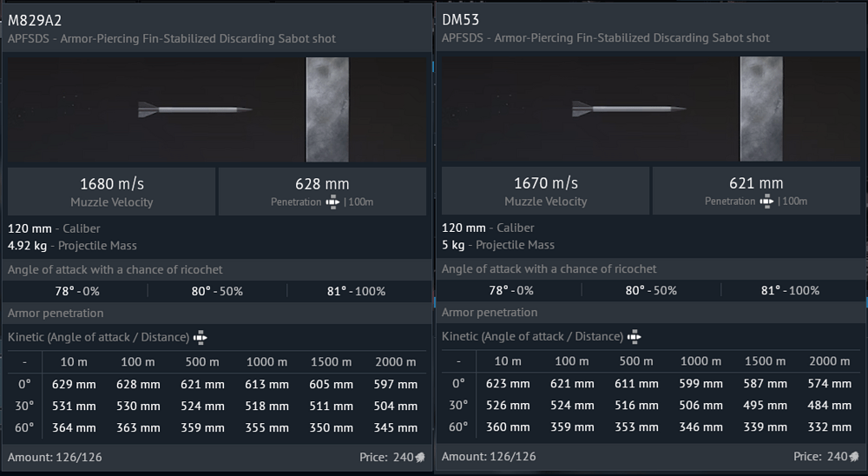
Task: Click the DM53 projectile dart image
Action: (628, 109)
